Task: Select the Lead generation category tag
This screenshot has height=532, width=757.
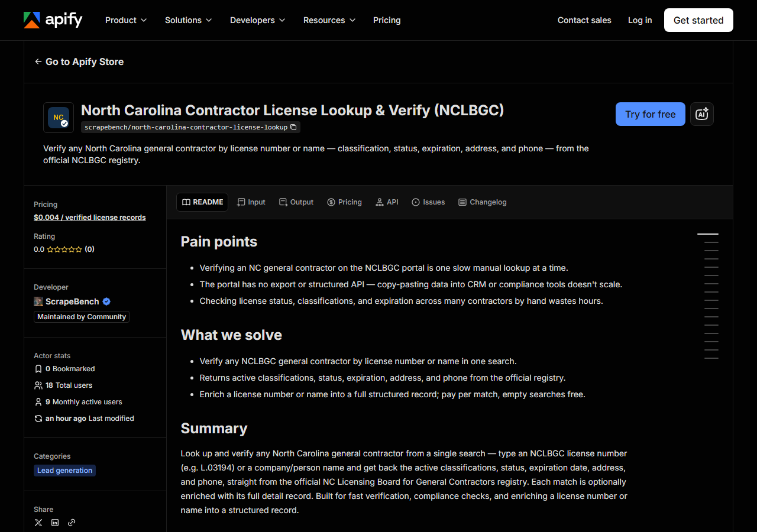Action: (64, 471)
